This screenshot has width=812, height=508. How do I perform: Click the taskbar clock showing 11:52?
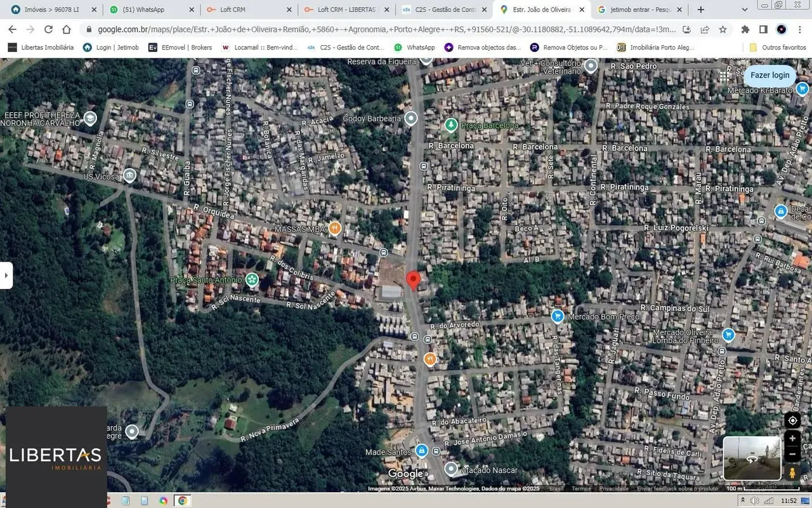(x=789, y=500)
